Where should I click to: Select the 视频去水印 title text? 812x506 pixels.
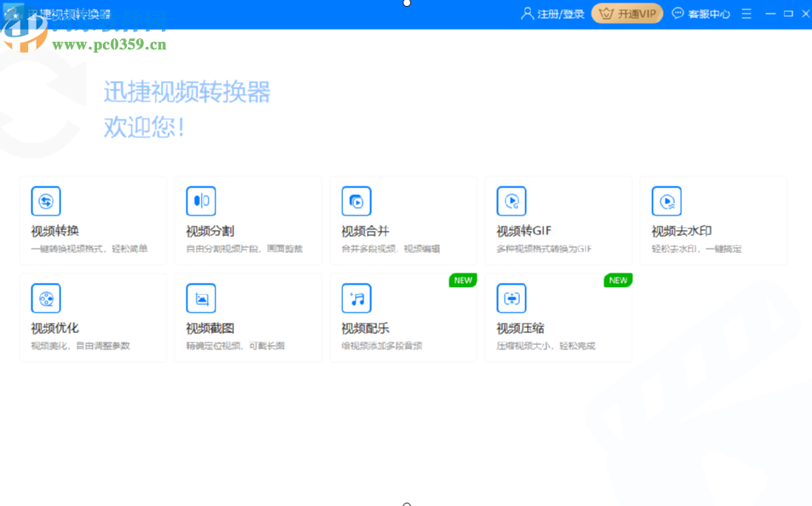click(682, 231)
